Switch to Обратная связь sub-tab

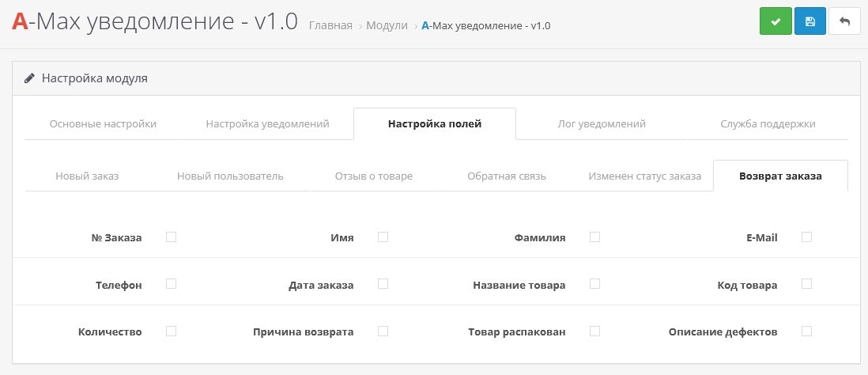coord(507,176)
